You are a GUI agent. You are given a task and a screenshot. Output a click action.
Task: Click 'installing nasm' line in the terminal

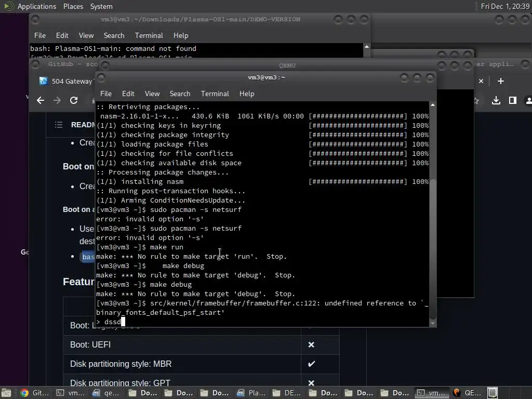(140, 181)
